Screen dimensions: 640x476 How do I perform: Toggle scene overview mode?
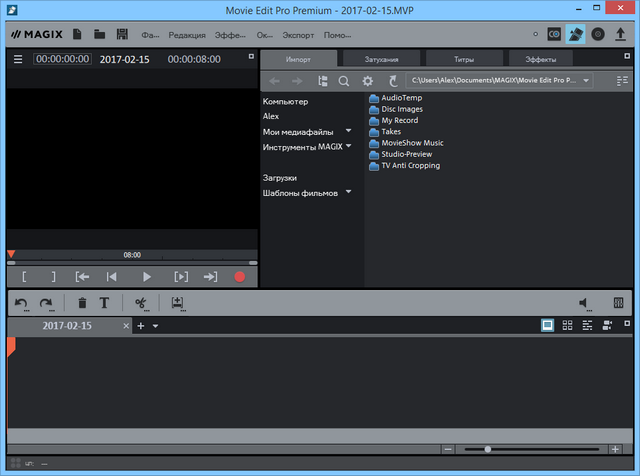pos(567,326)
